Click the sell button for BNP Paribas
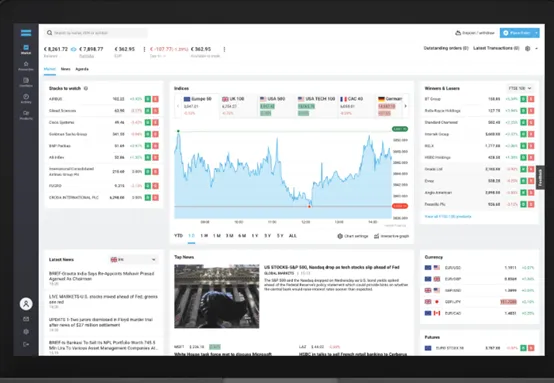554x383 pixels. tap(155, 146)
